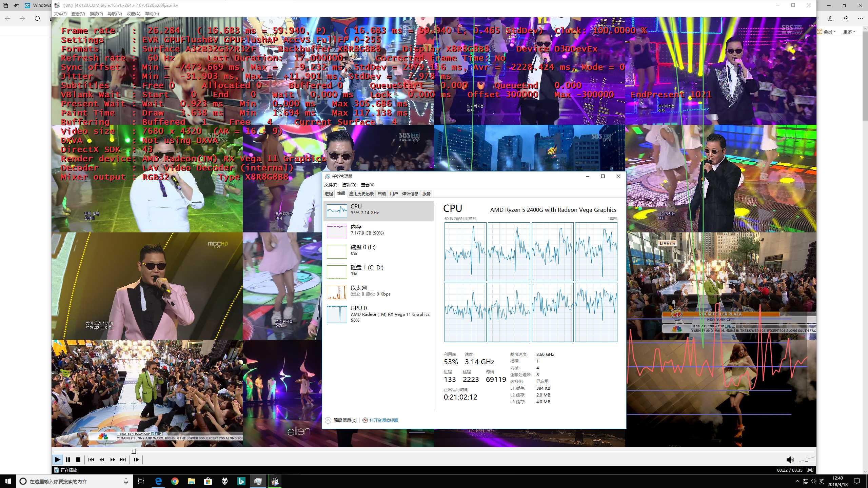Open 打开资源监视器 link
The image size is (868, 488).
(383, 420)
